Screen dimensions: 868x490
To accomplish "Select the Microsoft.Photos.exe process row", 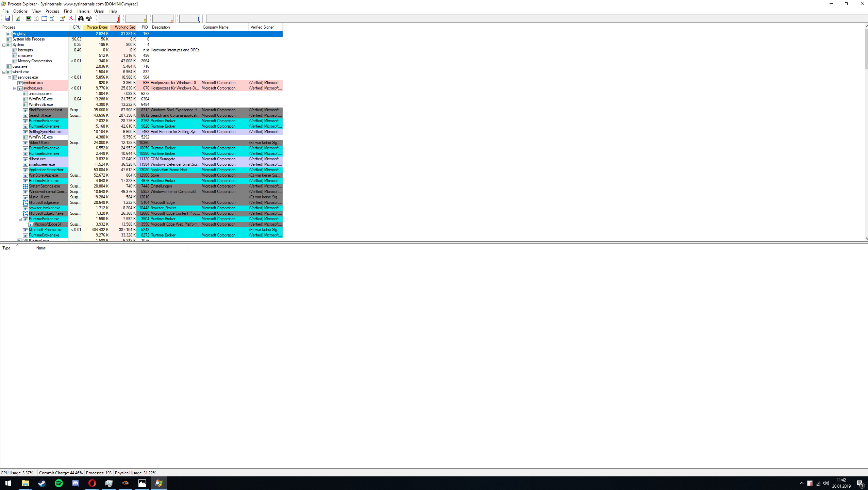I will coord(46,230).
